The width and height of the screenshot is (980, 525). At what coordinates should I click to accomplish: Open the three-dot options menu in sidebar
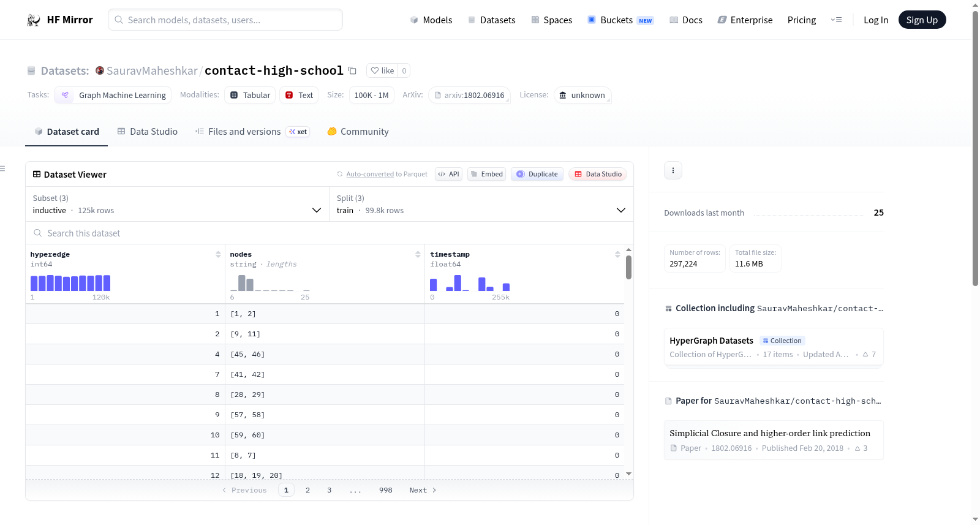pos(673,170)
